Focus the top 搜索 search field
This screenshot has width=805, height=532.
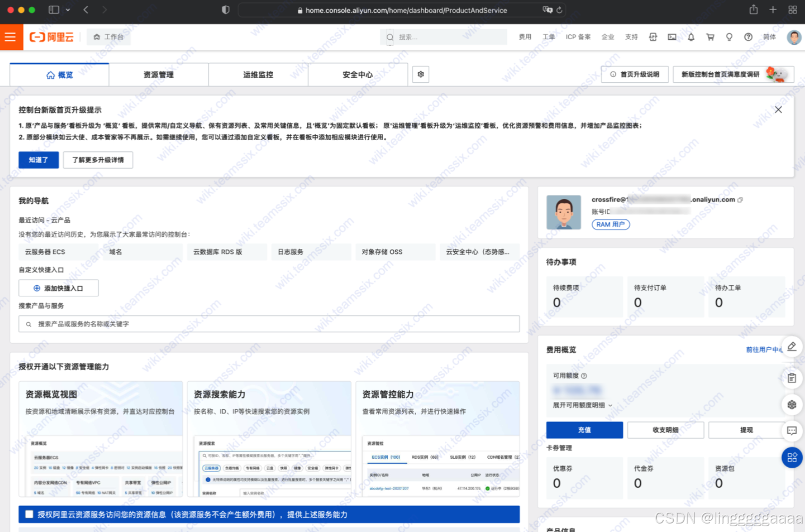[444, 37]
